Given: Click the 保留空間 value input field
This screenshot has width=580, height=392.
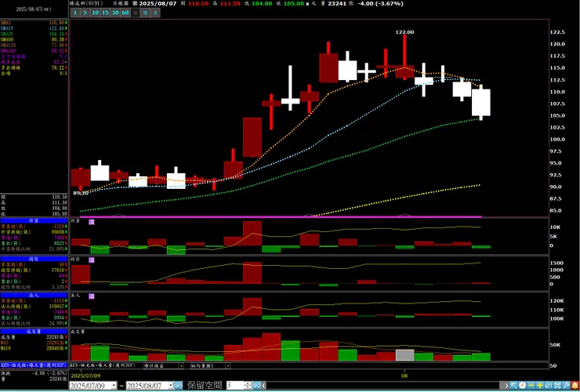Looking at the screenshot, I should (235, 386).
